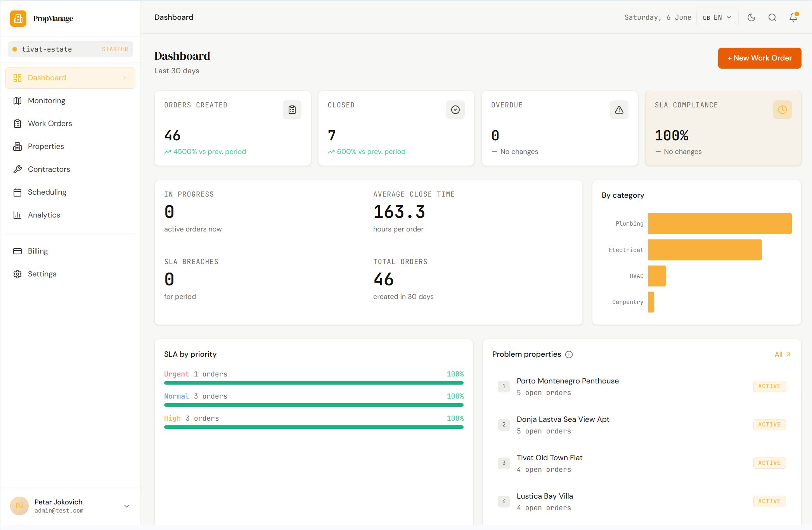
Task: Expand the Petar Jokovich user menu chevron
Action: (126, 506)
